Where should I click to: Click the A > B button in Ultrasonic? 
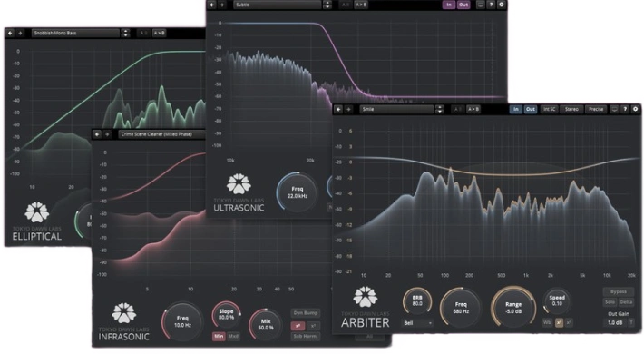[x=361, y=5]
